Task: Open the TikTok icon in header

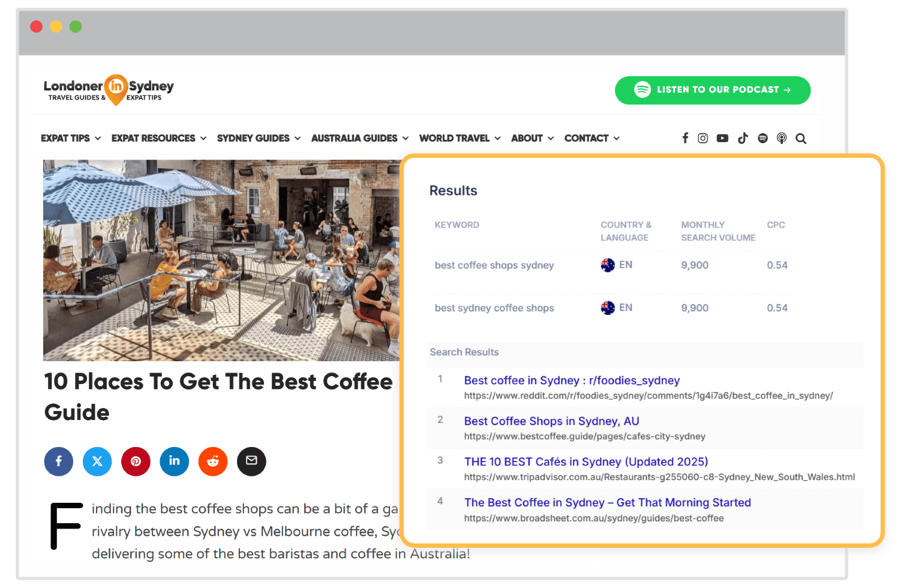Action: tap(743, 138)
